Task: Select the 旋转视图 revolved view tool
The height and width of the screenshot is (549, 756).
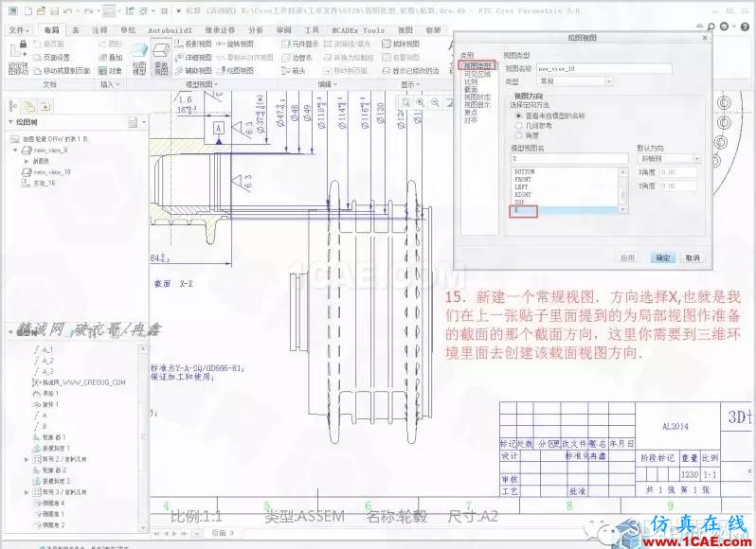Action: (235, 44)
